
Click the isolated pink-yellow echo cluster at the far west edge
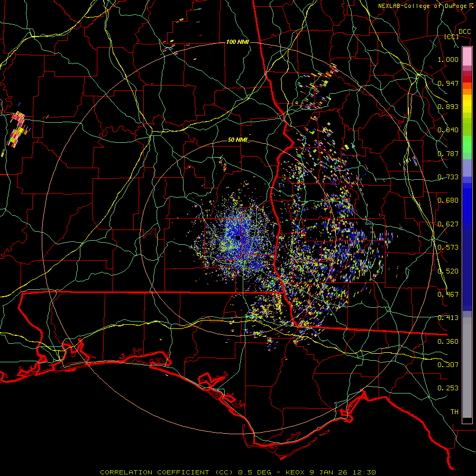point(17,130)
